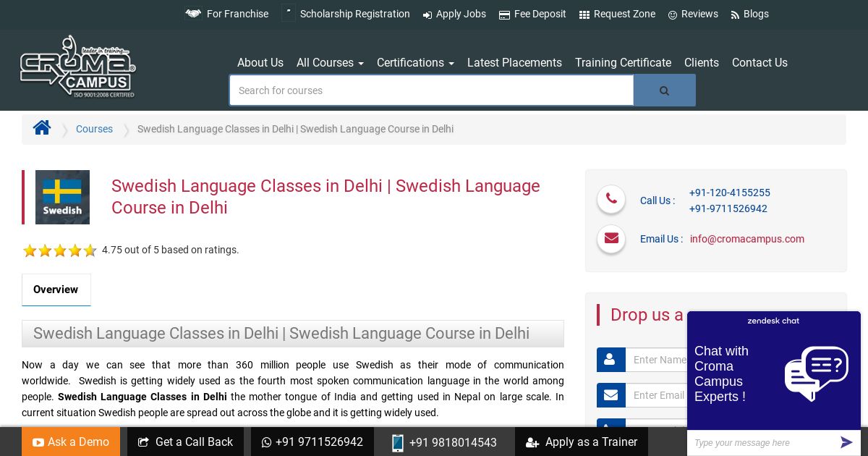Open the Reviews link

click(699, 14)
